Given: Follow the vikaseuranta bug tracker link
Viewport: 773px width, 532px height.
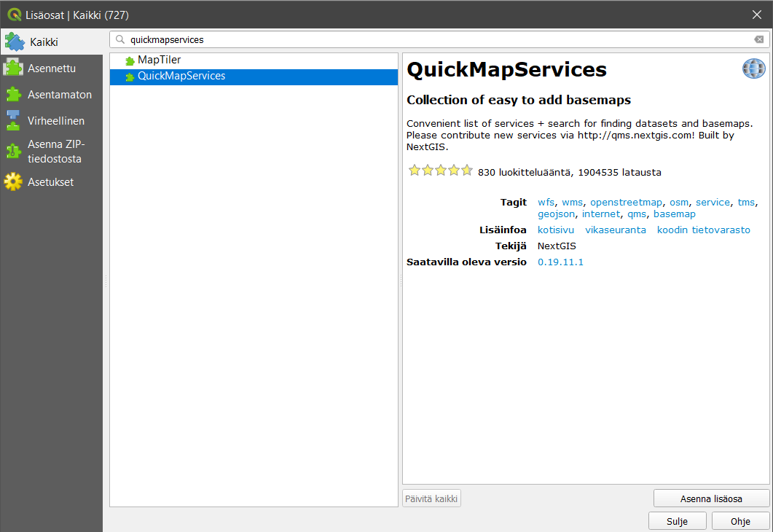Looking at the screenshot, I should coord(615,230).
